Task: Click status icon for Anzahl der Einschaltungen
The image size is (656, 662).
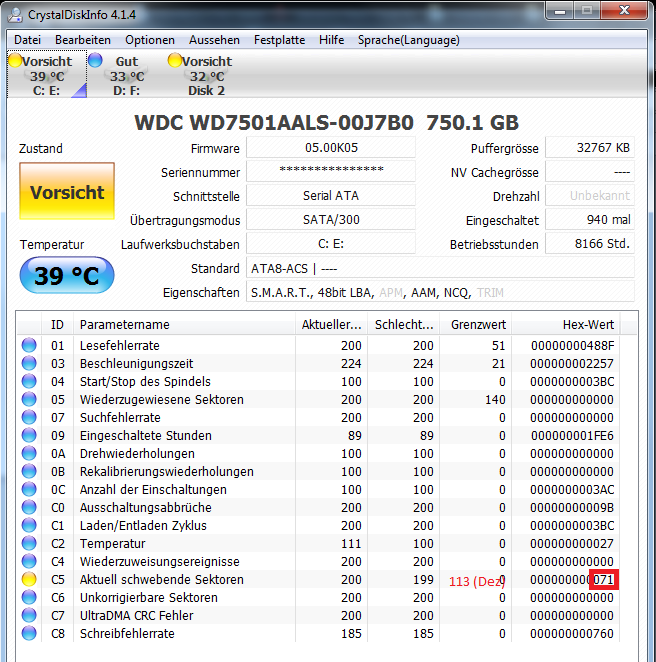Action: 29,489
